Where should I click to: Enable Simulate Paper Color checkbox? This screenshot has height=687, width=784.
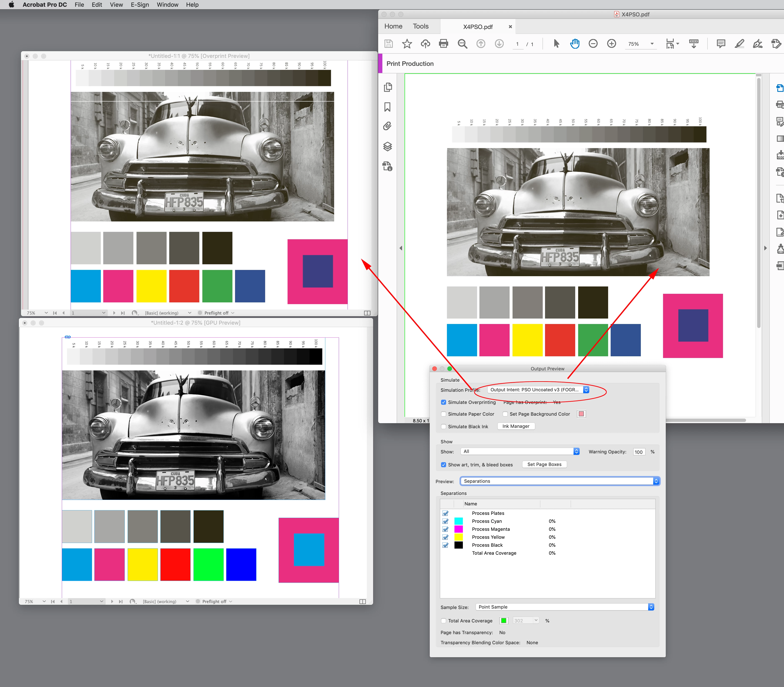(443, 414)
